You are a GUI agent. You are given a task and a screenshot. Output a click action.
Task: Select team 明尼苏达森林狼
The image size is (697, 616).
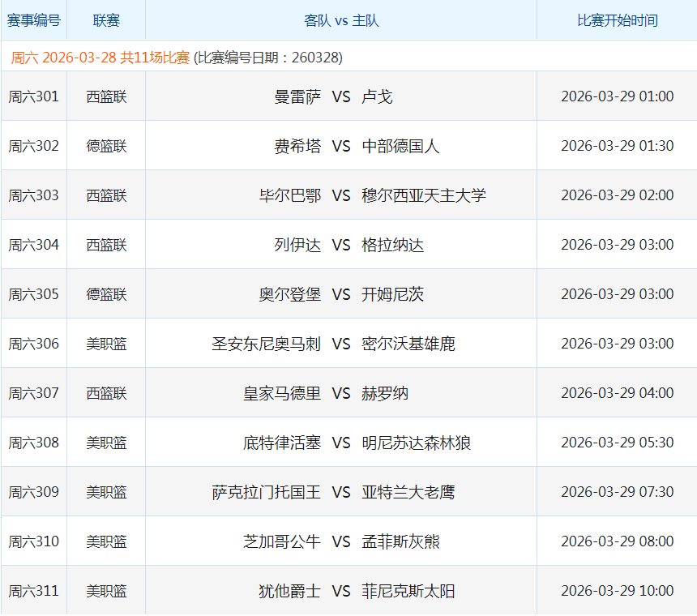tap(416, 443)
